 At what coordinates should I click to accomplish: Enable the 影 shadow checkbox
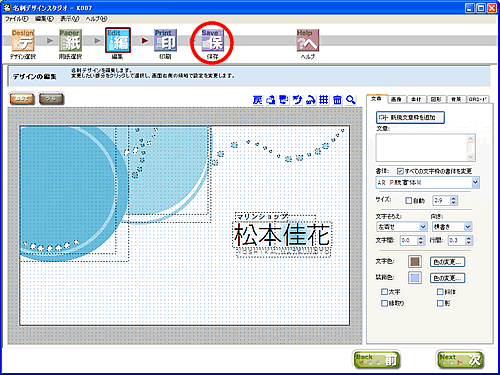tap(440, 303)
